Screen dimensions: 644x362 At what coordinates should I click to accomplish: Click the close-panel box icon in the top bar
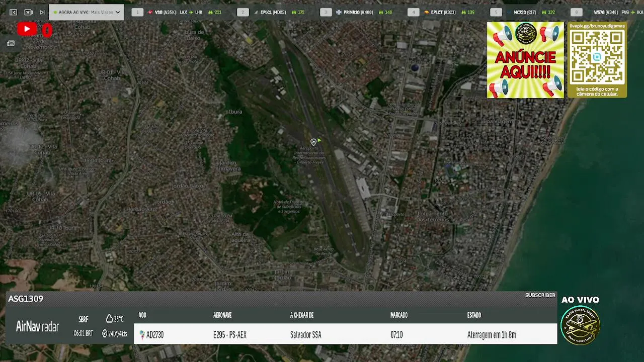point(28,12)
